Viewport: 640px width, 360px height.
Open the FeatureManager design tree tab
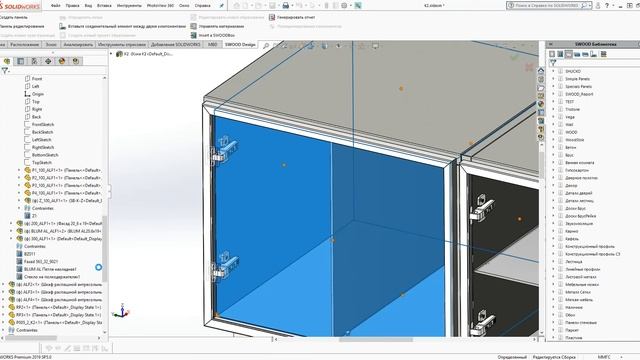click(x=7, y=61)
